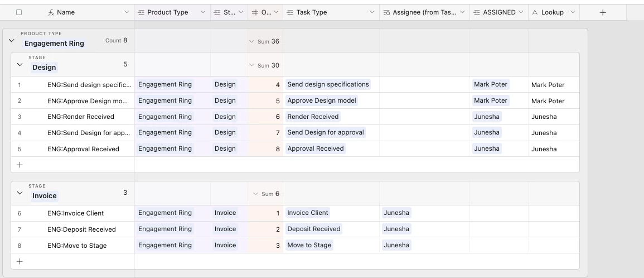
Task: Collapse the Design stage group
Action: click(x=20, y=65)
